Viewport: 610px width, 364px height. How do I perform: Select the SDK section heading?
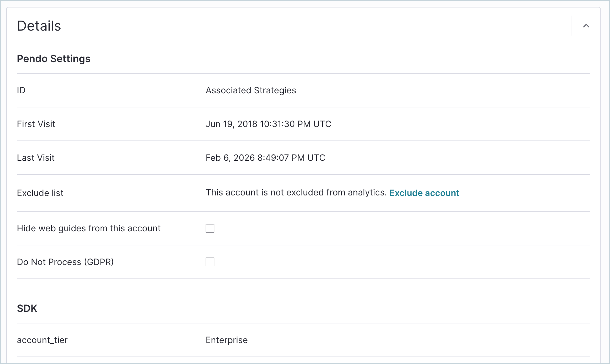click(27, 308)
